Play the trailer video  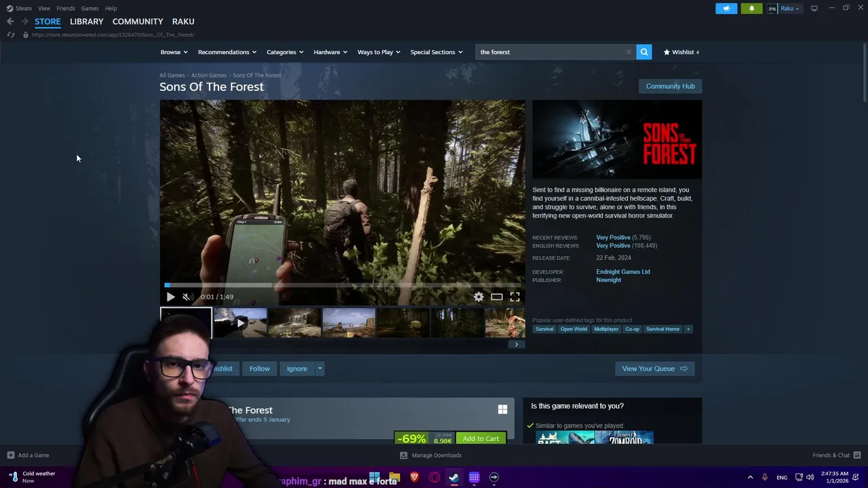[170, 297]
